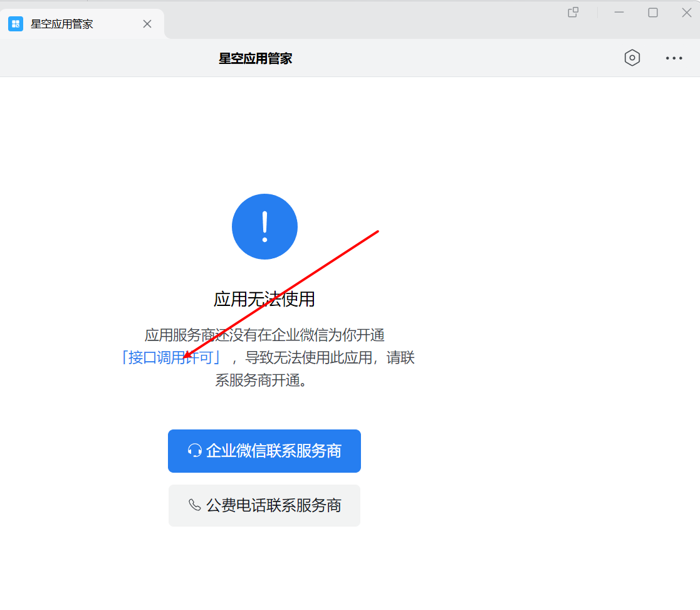Click the text line 应用服务商还没有在企业微信为你开通
Screen dimensions: 700x610
pyautogui.click(x=264, y=335)
